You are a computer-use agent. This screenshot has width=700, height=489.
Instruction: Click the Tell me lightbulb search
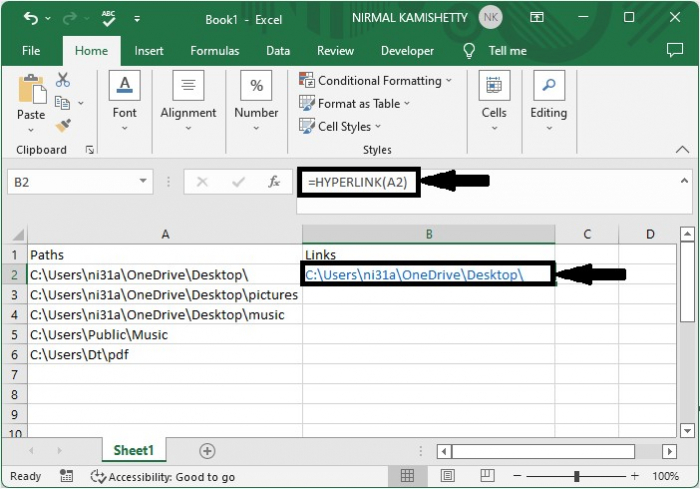(x=495, y=50)
